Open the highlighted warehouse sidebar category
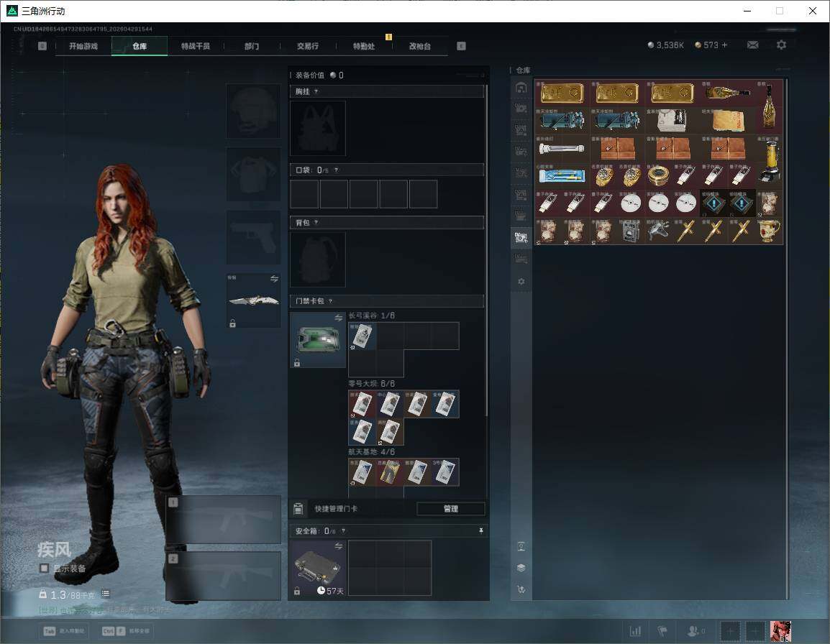 pos(521,237)
